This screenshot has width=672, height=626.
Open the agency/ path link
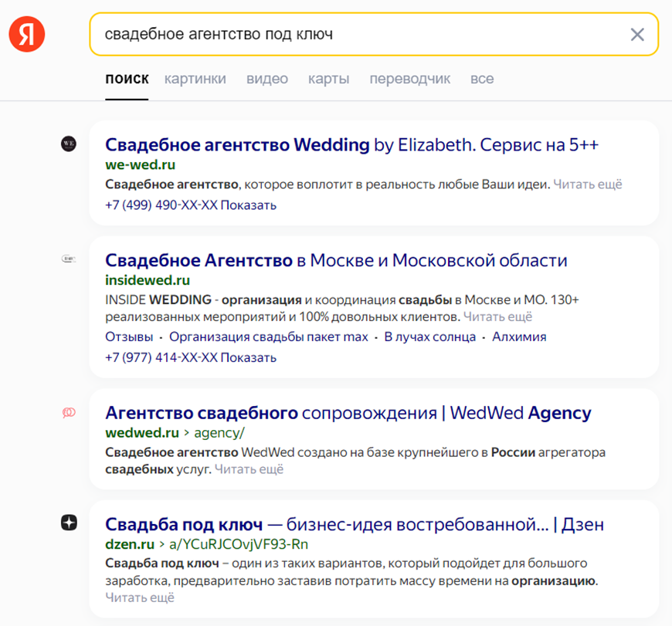pyautogui.click(x=219, y=433)
